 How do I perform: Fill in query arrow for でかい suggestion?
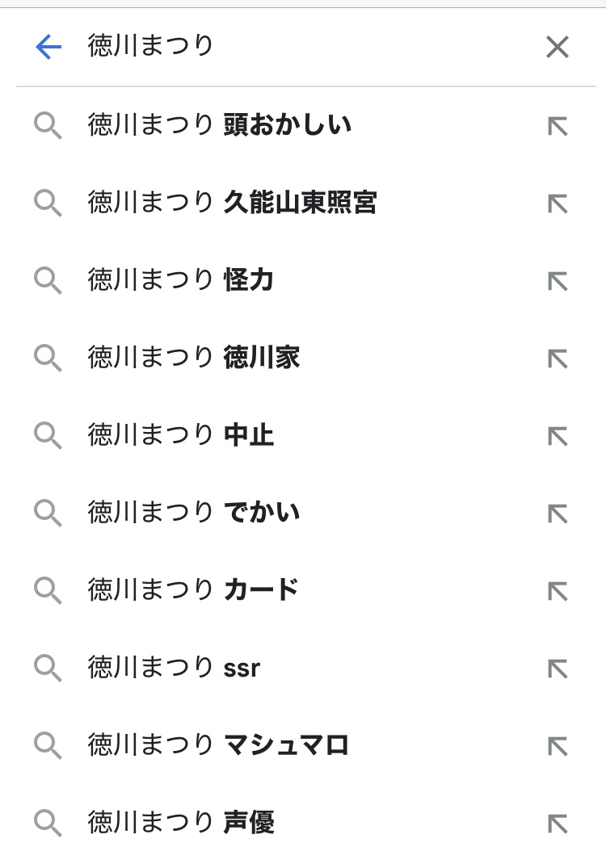pos(558,514)
